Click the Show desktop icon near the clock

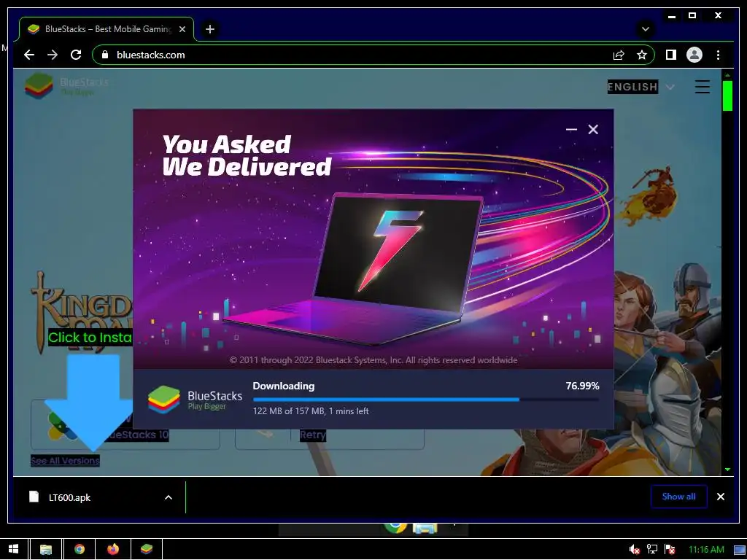pyautogui.click(x=740, y=550)
